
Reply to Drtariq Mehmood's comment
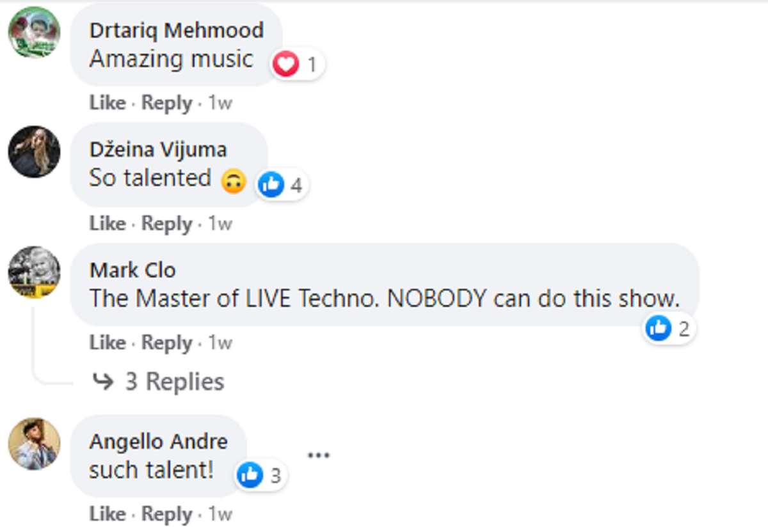coord(166,103)
